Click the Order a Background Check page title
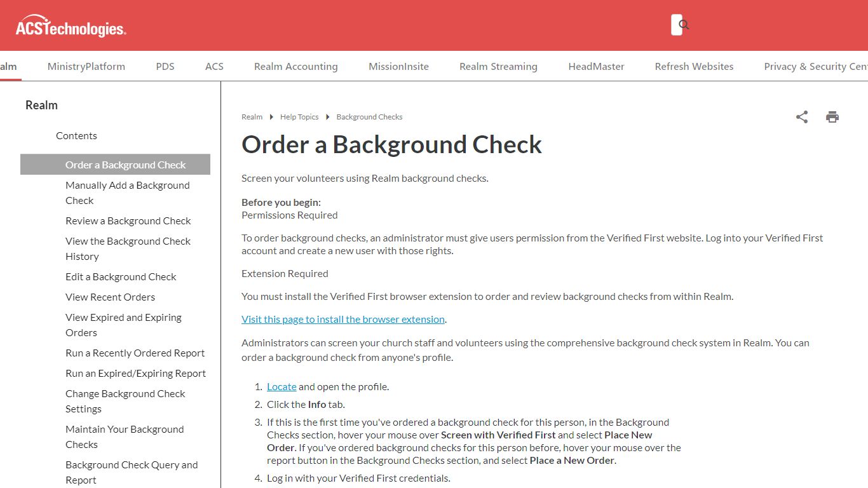This screenshot has height=488, width=868. [391, 144]
